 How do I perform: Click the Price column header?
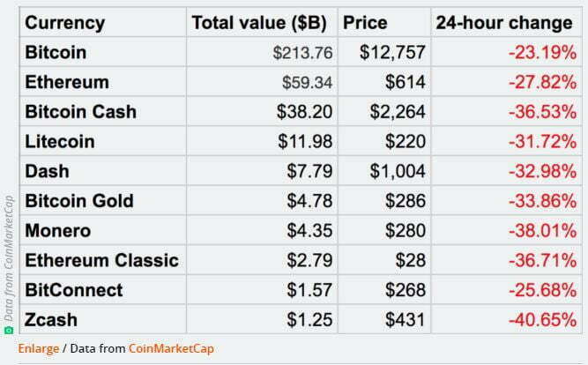coord(365,23)
